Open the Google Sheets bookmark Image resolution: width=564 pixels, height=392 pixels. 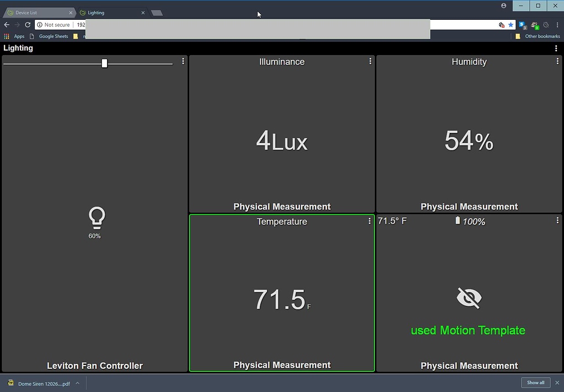tap(53, 36)
